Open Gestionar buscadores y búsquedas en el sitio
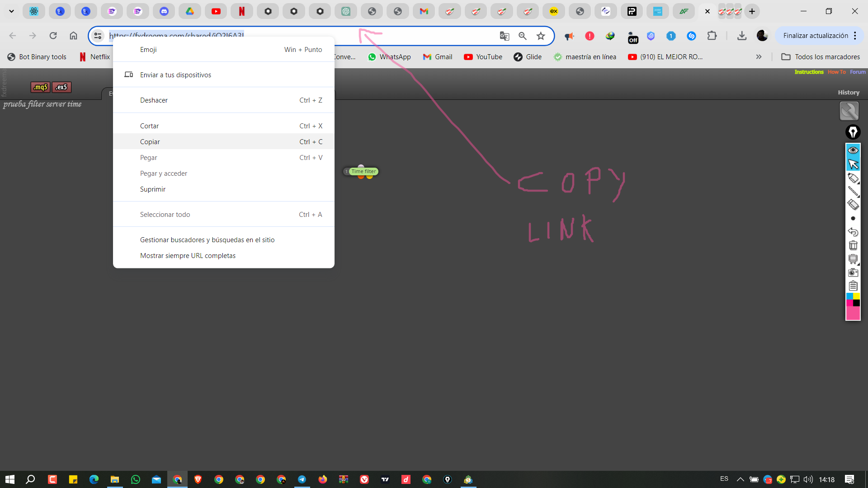 (x=224, y=239)
